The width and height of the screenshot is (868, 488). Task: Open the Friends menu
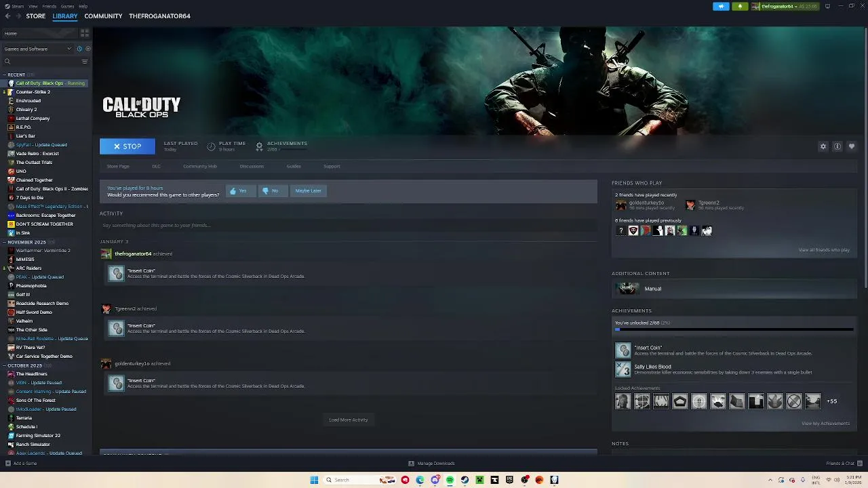point(50,6)
